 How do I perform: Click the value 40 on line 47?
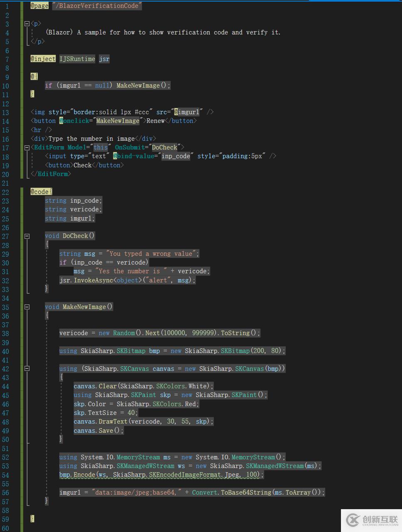131,413
